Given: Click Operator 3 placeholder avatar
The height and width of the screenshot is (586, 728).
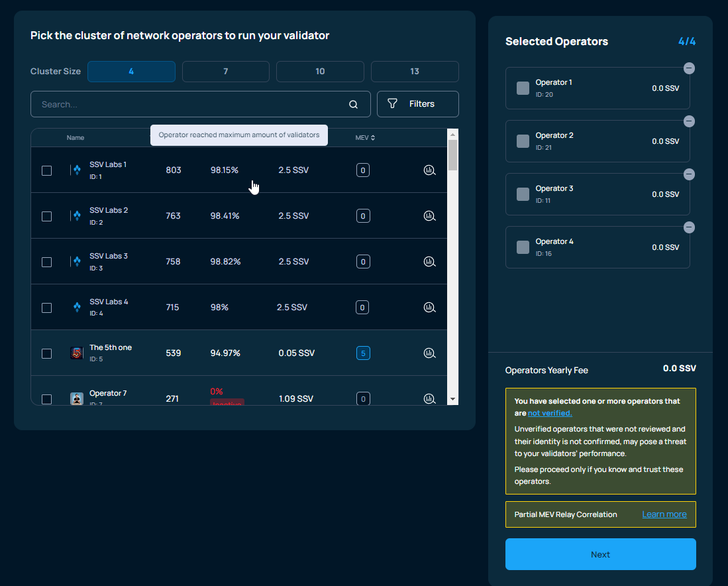Looking at the screenshot, I should point(523,194).
